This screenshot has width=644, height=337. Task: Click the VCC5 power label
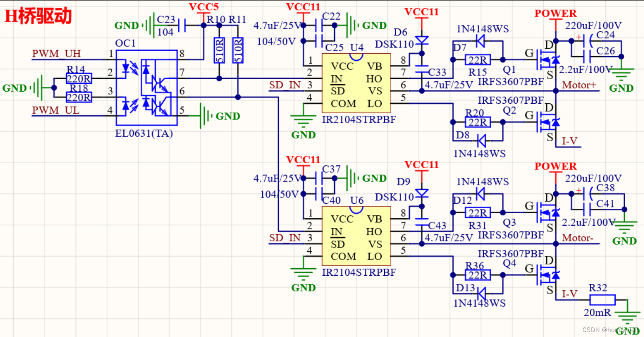[204, 7]
